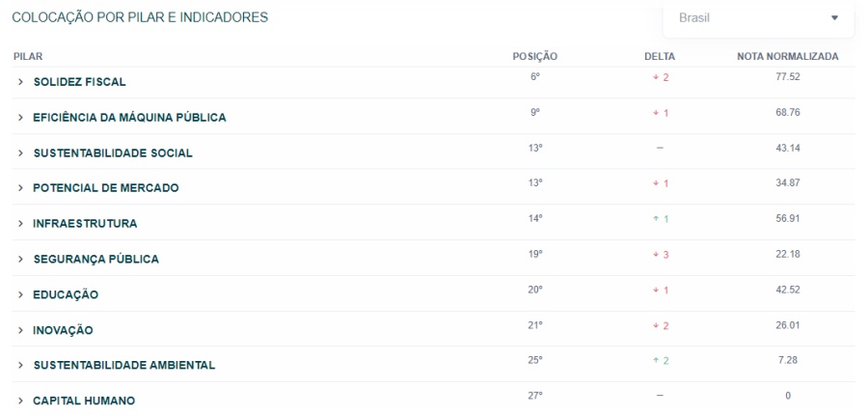Click the Brasil dropdown arrow
This screenshot has height=416, width=868.
pyautogui.click(x=835, y=17)
